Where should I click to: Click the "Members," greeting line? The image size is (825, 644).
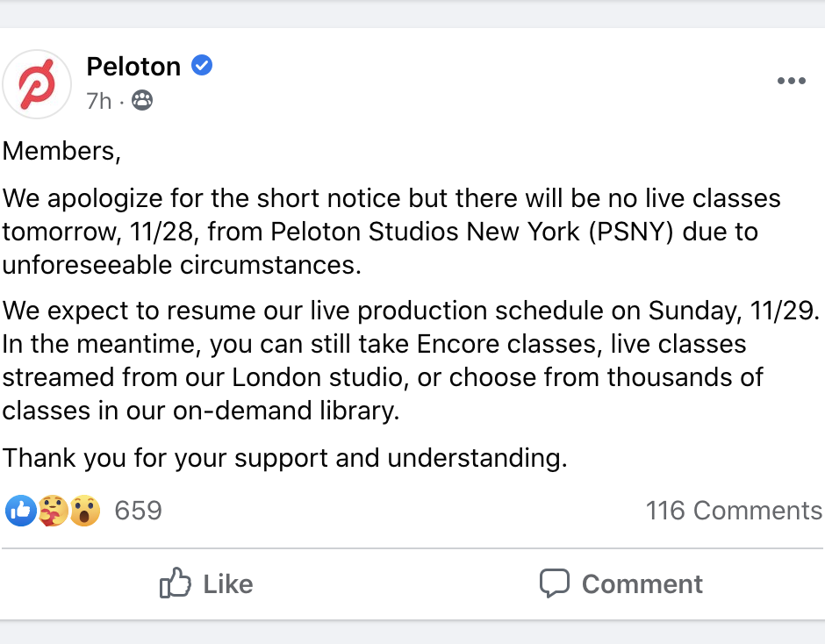[61, 151]
